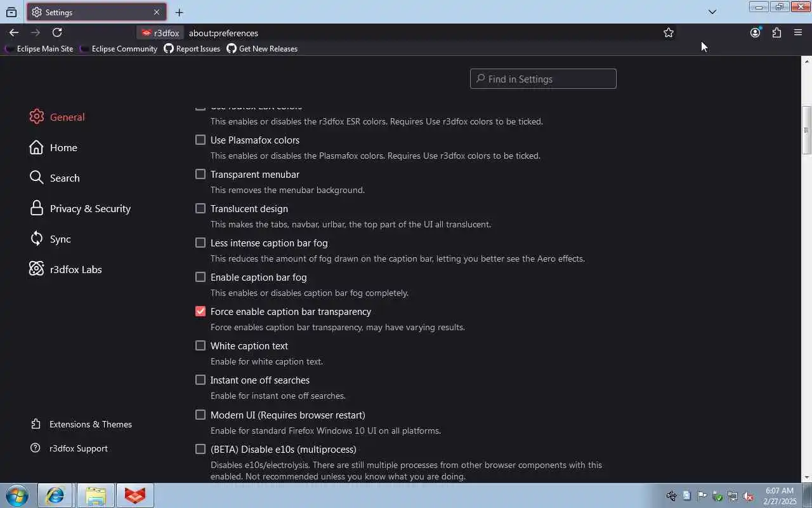Tick the White caption text checkbox

click(200, 345)
